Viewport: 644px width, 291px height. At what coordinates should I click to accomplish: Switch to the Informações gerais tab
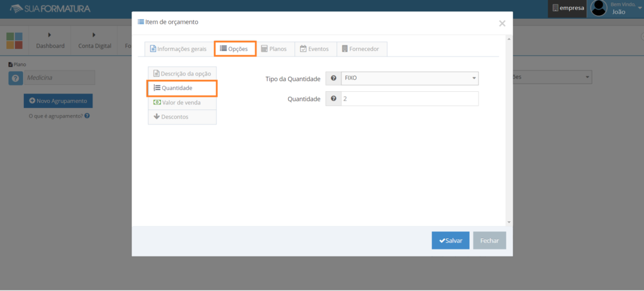(178, 49)
